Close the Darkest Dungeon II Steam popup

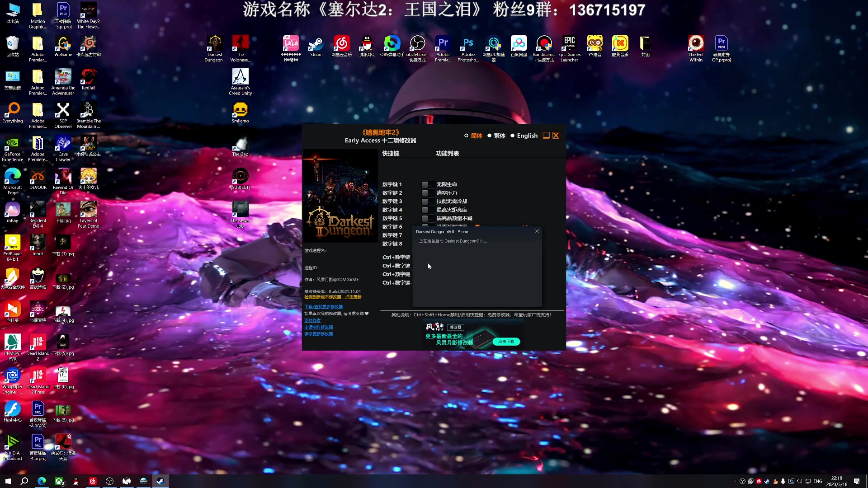(x=537, y=231)
